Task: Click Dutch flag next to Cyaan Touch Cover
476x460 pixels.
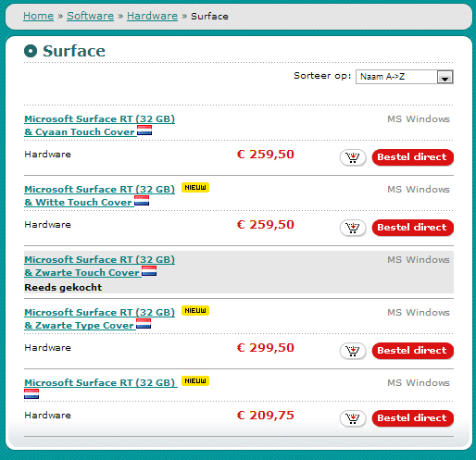Action: (x=144, y=131)
